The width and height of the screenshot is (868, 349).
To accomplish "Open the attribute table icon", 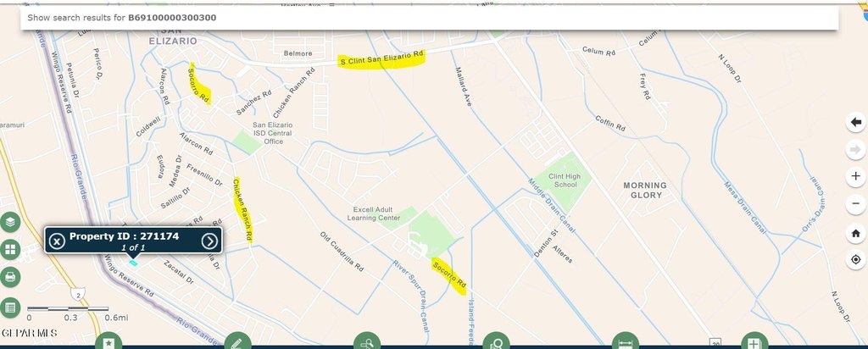I will pyautogui.click(x=10, y=307).
